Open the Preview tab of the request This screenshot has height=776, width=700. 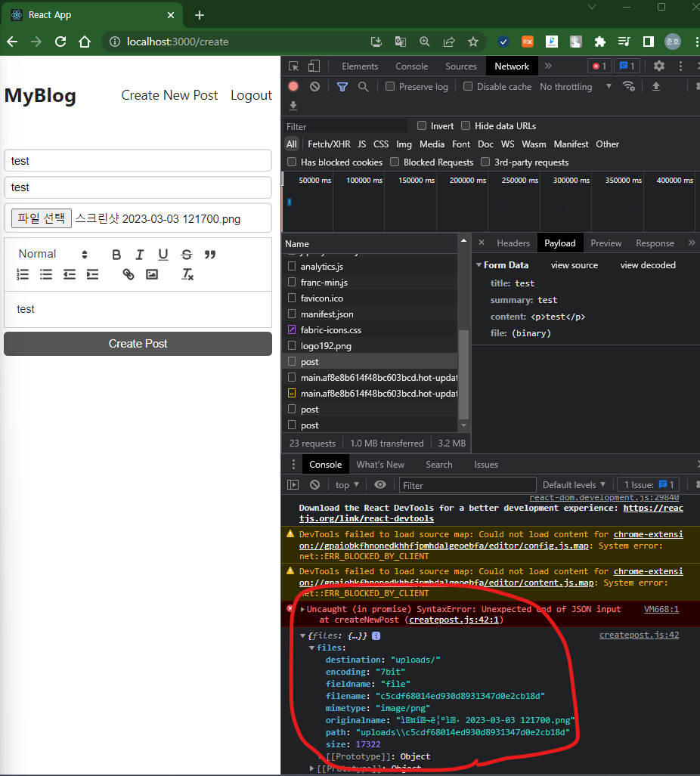point(606,243)
